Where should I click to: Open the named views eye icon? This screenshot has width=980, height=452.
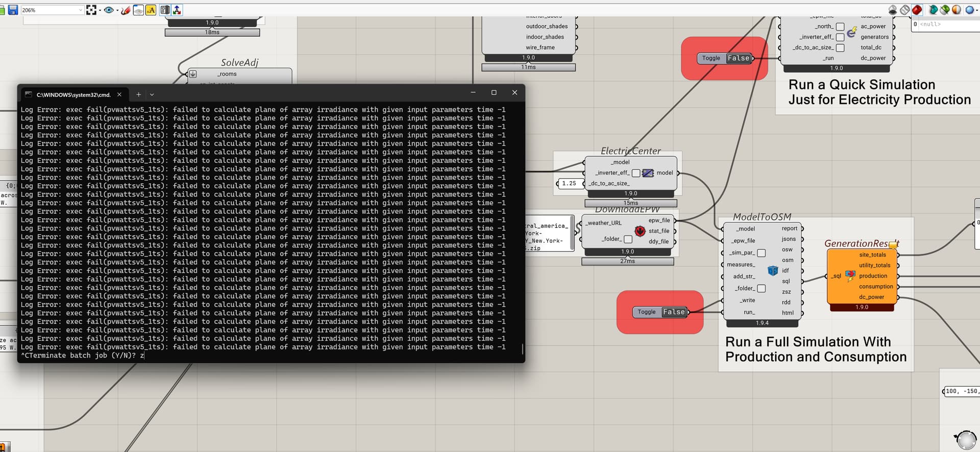click(108, 10)
